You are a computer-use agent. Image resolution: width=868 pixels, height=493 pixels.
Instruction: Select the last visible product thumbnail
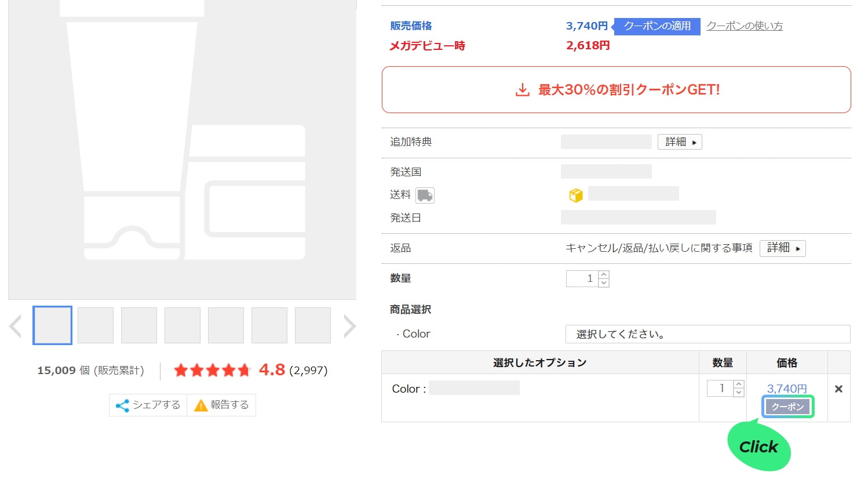click(x=313, y=325)
